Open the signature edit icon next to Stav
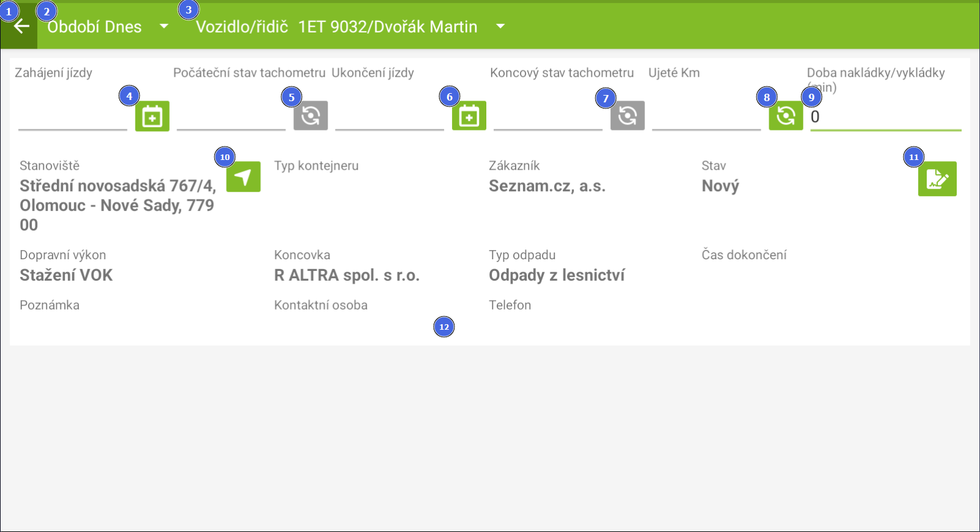 (x=937, y=179)
